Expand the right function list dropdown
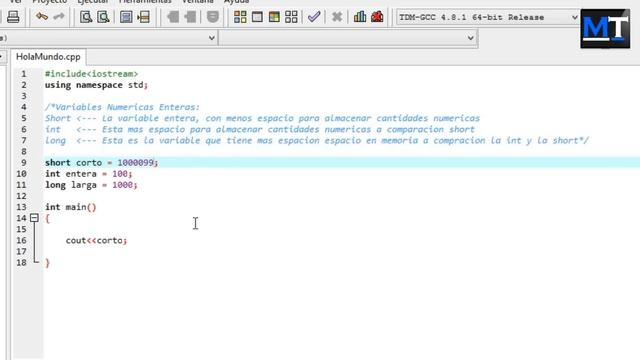 tap(470, 38)
